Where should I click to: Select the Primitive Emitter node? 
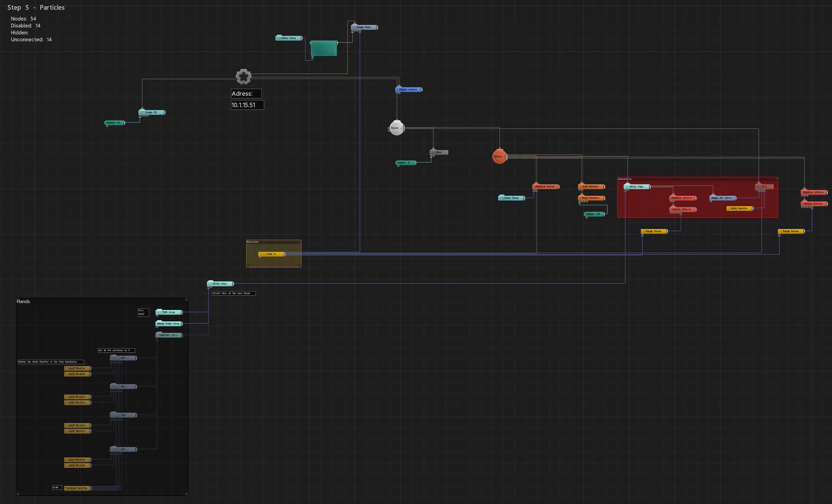pyautogui.click(x=545, y=187)
